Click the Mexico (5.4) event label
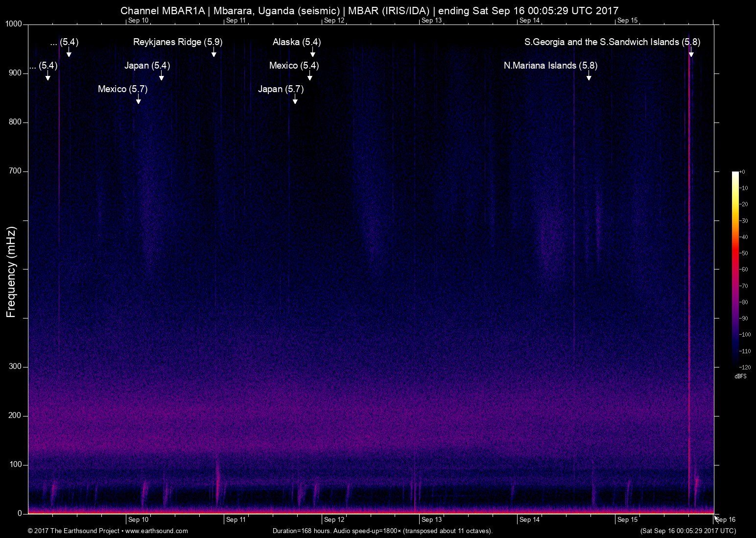This screenshot has height=538, width=756. click(x=294, y=65)
